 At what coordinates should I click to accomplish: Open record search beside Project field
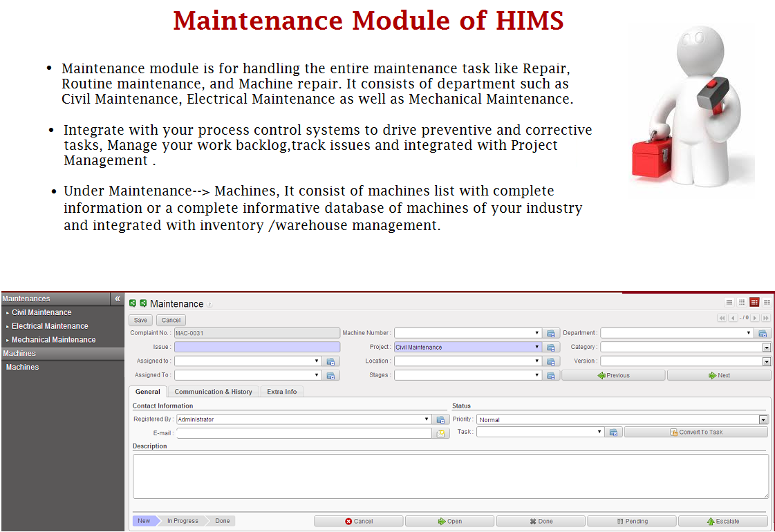[x=551, y=348]
